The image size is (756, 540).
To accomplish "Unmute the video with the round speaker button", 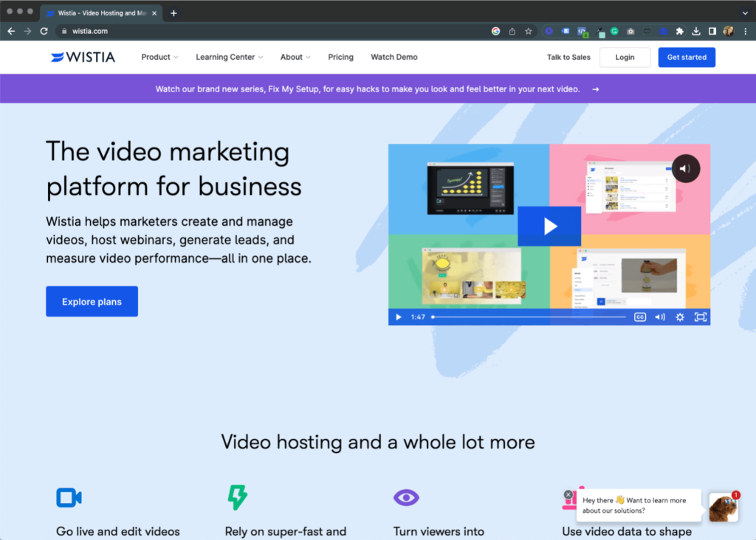I will tap(686, 169).
